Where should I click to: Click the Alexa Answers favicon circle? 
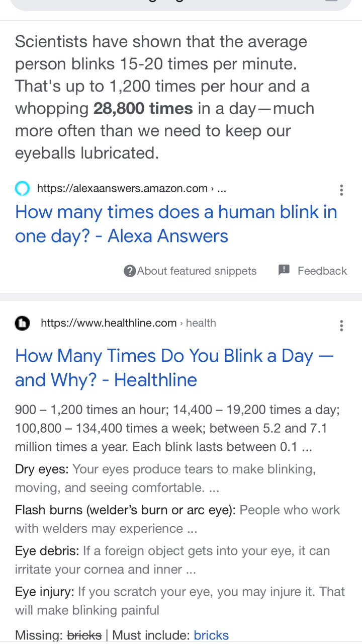22,189
